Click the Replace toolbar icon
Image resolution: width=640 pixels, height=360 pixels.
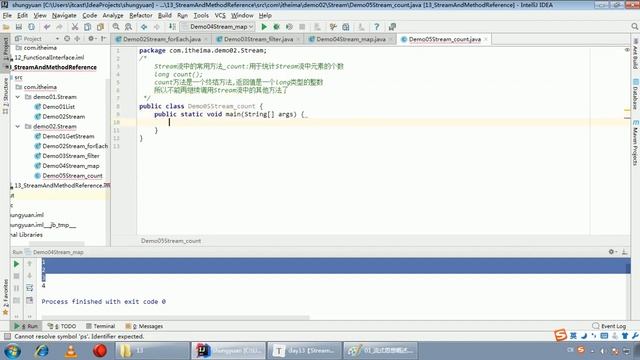pos(129,27)
